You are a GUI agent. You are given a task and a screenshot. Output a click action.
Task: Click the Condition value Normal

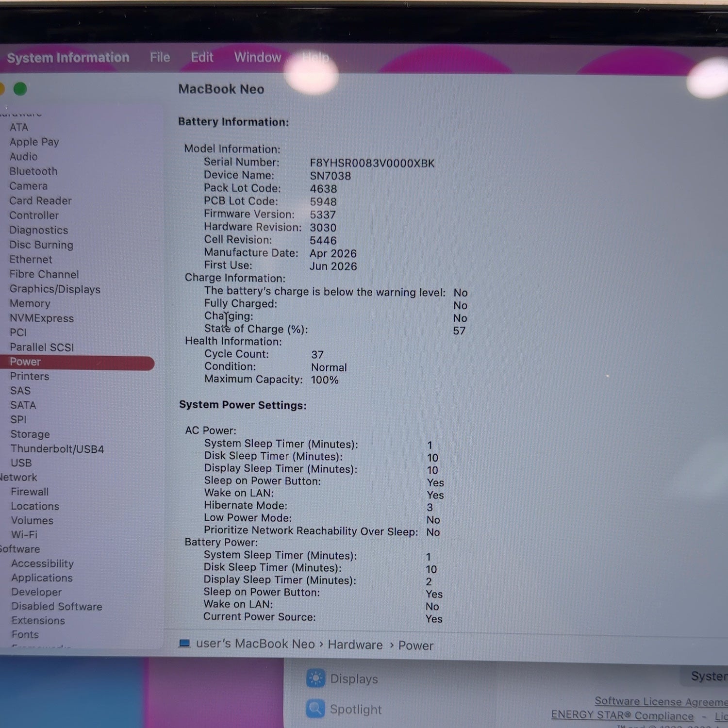click(329, 367)
